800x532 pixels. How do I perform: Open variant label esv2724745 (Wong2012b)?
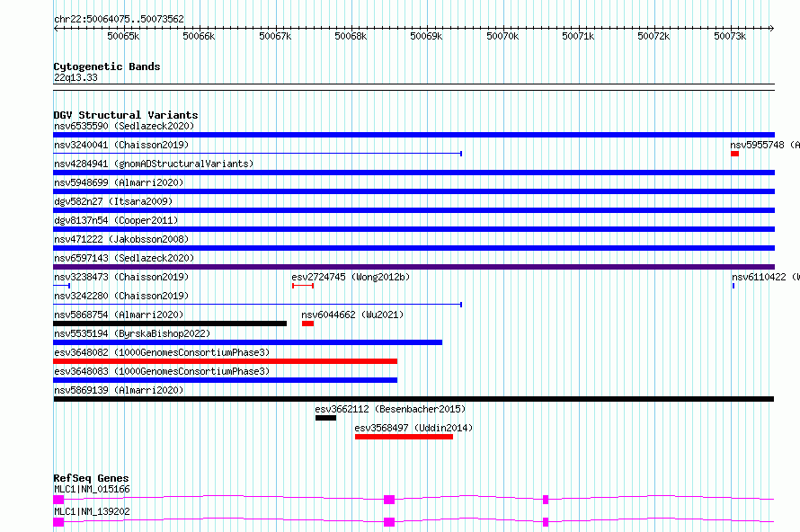tap(351, 277)
